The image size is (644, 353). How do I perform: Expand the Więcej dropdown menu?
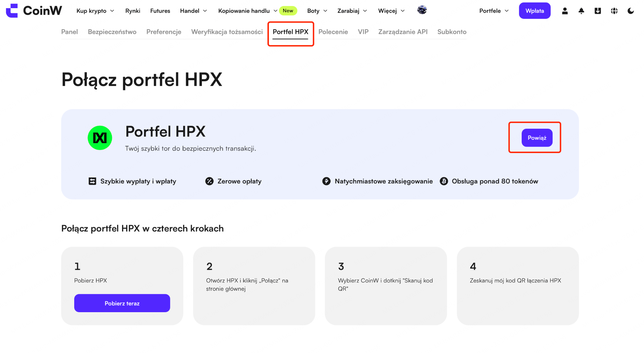point(391,11)
